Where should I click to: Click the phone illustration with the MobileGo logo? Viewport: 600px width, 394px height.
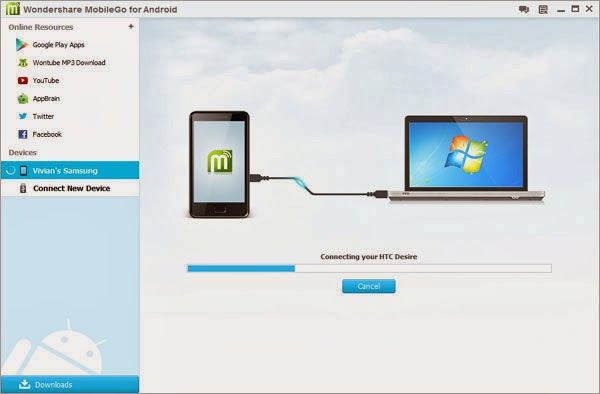[219, 164]
